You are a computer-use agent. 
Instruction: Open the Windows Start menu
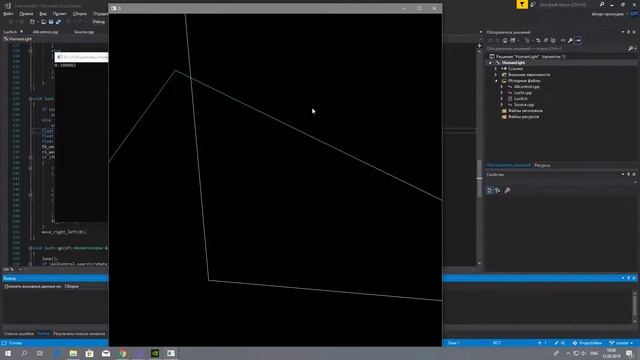click(8, 353)
